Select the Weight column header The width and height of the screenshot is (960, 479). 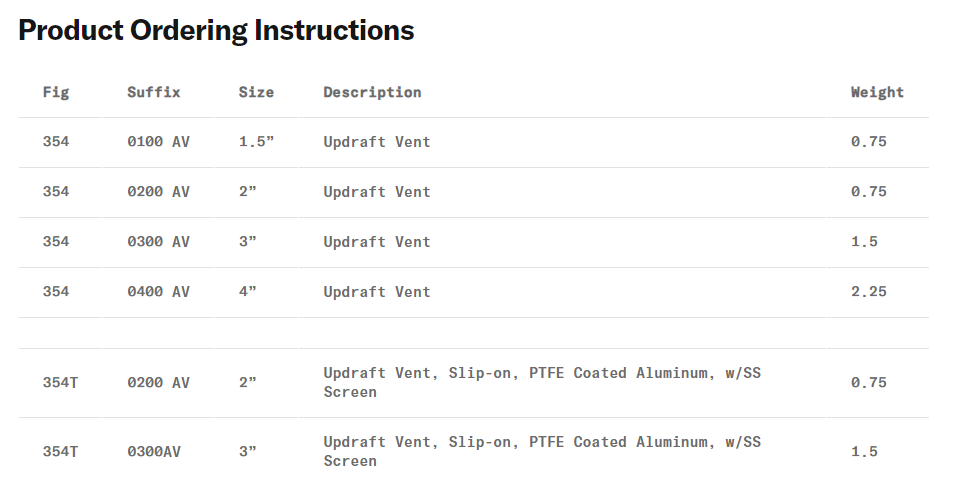877,92
